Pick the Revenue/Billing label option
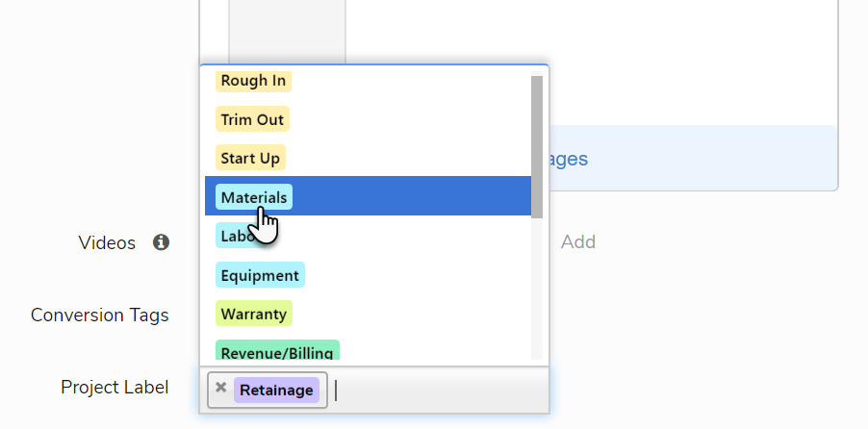868x429 pixels. (277, 351)
